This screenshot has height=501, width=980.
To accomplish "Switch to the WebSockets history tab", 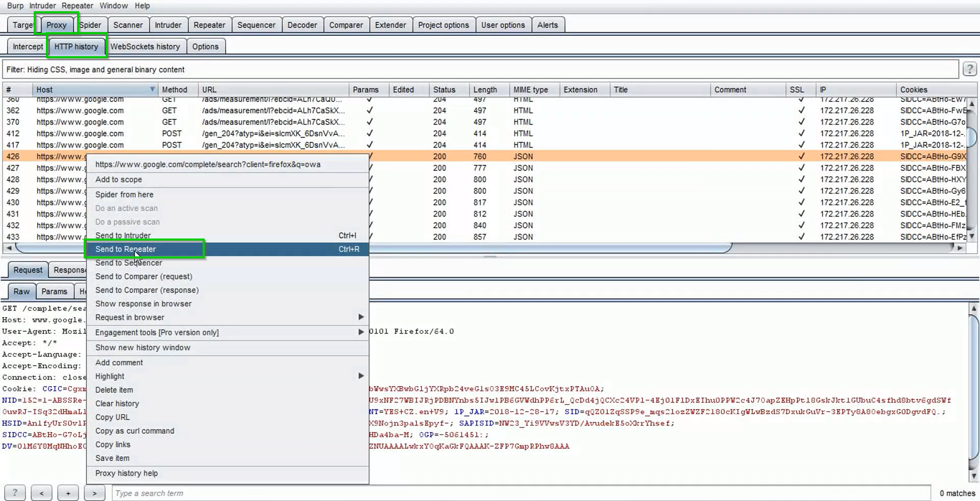I will tap(146, 46).
